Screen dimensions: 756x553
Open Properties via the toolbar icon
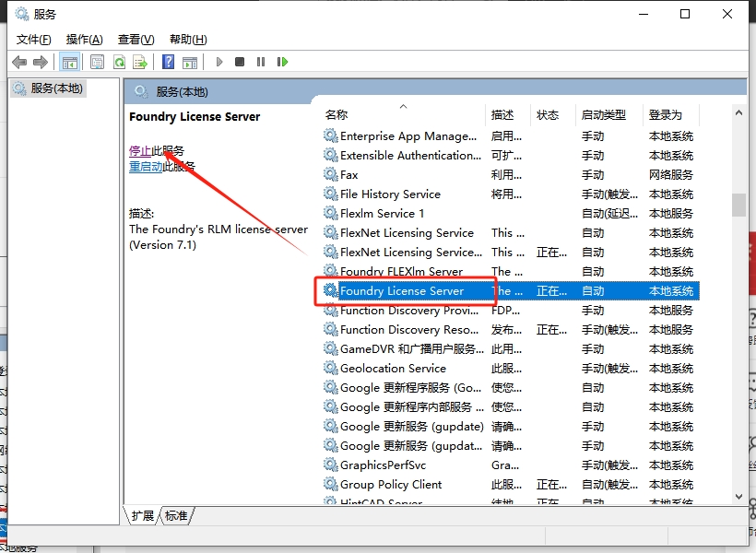pos(98,62)
